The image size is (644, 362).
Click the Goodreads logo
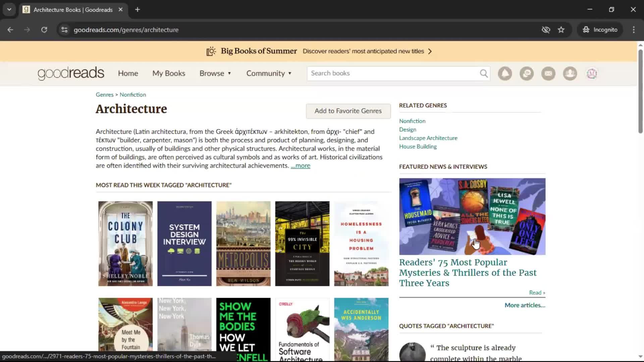click(x=71, y=73)
